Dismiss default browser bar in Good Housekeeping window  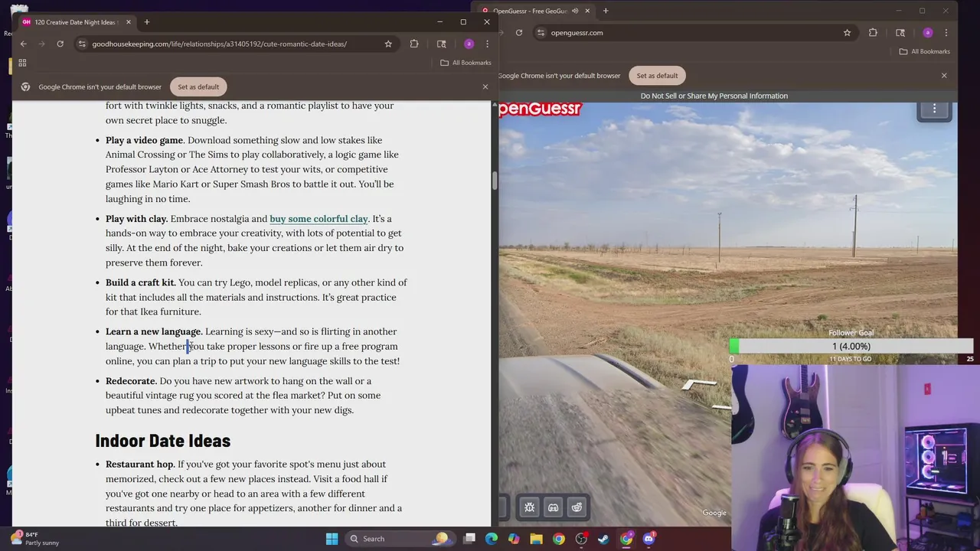coord(485,86)
